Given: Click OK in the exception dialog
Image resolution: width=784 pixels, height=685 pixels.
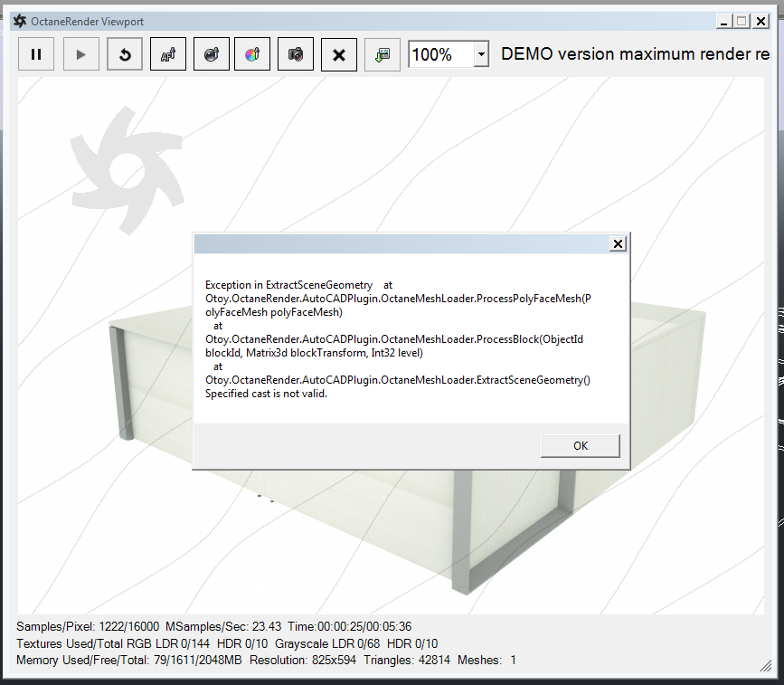Looking at the screenshot, I should [581, 446].
